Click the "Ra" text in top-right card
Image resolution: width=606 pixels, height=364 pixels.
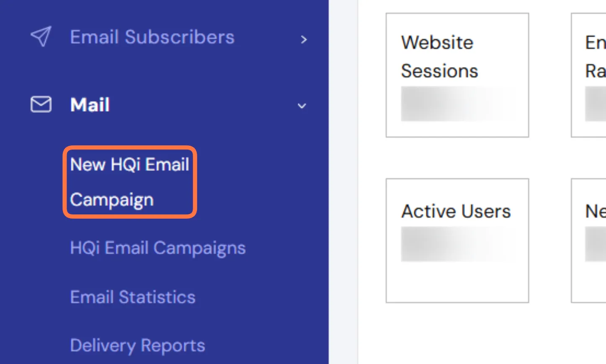pyautogui.click(x=596, y=71)
